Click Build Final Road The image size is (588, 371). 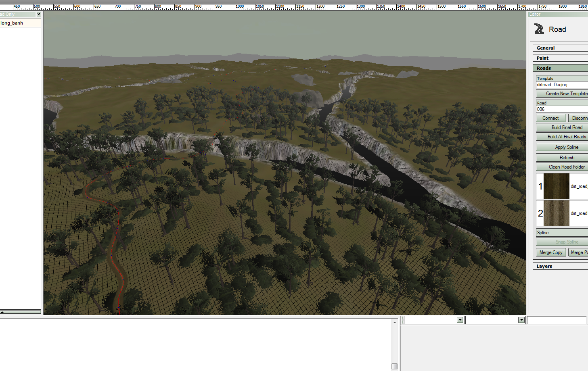coord(562,127)
